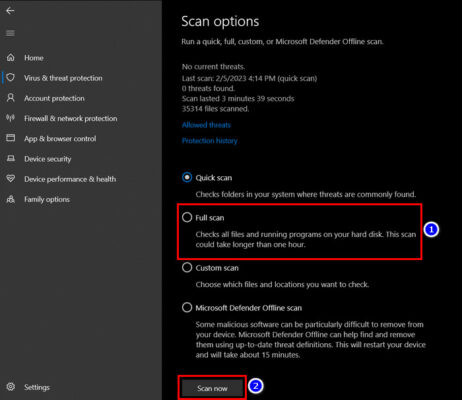Click the Device security laptop icon
The image size is (462, 400).
click(11, 158)
